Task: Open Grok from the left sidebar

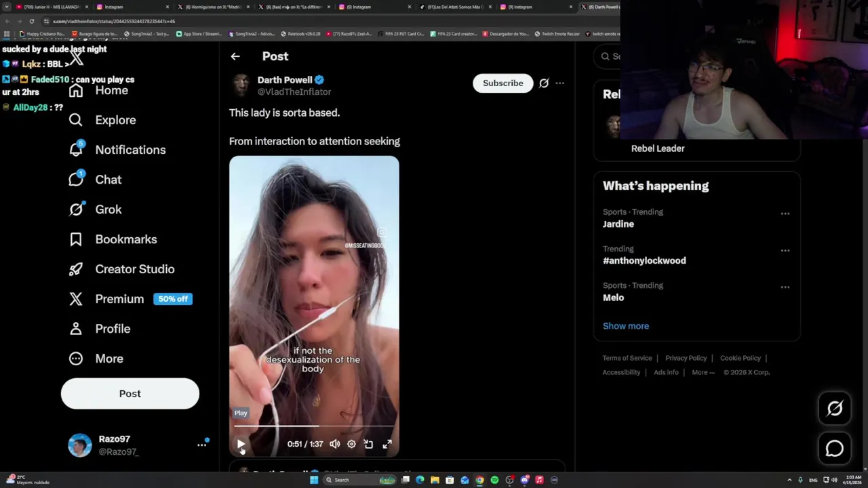Action: [x=96, y=209]
